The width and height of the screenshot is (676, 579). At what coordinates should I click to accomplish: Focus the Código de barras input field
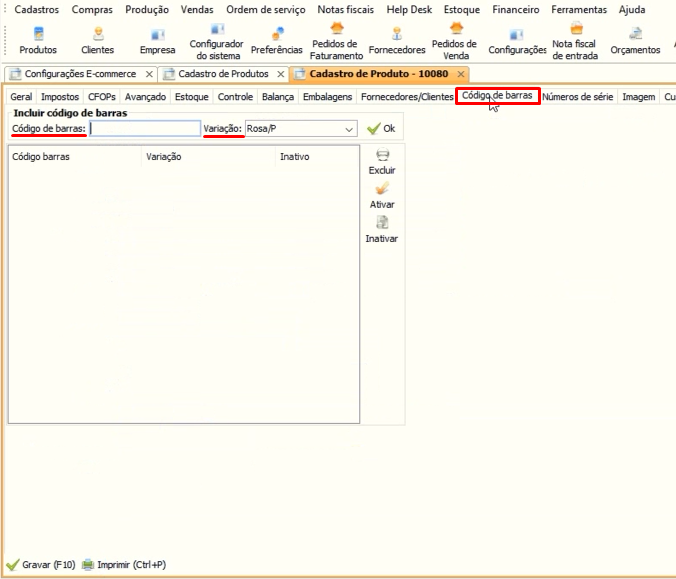pos(145,128)
